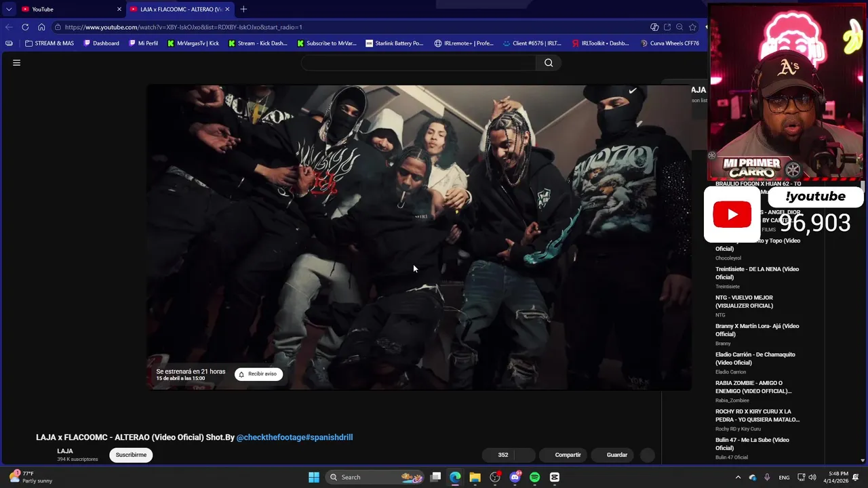The height and width of the screenshot is (488, 868).
Task: Reload the page with the refresh icon
Action: pyautogui.click(x=25, y=27)
